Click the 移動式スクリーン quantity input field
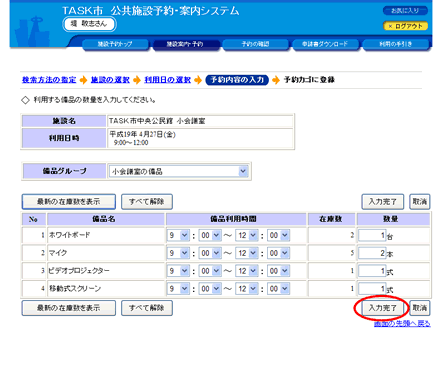Viewport: 440px width, 379px height. 372,289
